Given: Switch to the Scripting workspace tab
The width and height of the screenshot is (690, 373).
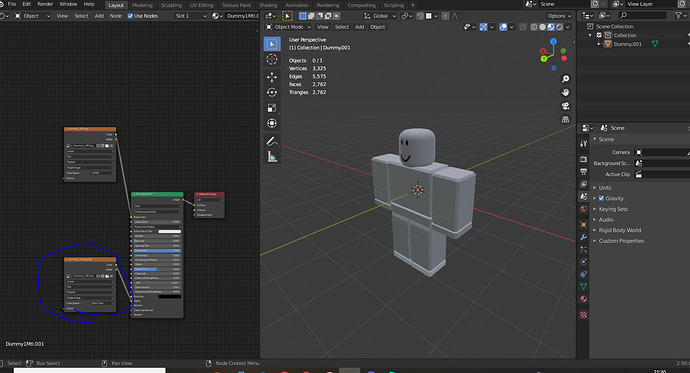Looking at the screenshot, I should click(393, 5).
